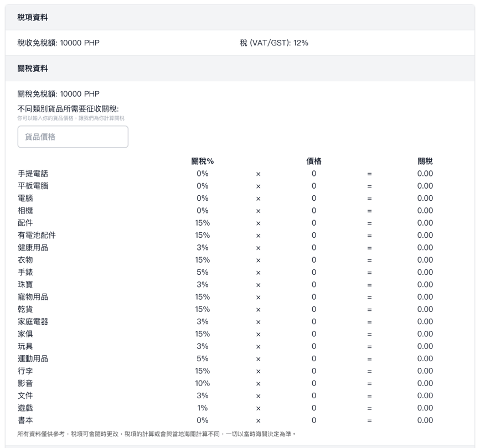Click the 稅 (VAT/GST) 12% text

point(273,43)
